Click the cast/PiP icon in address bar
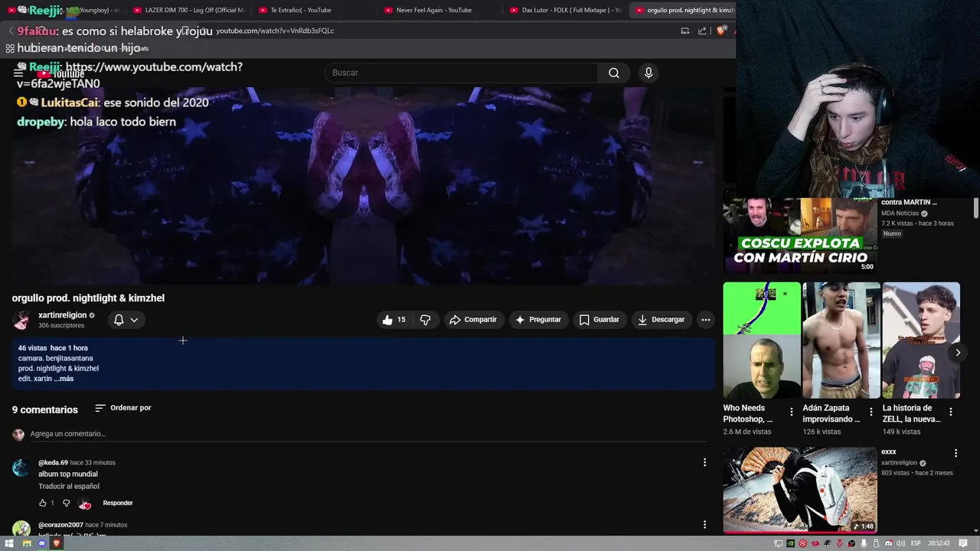 coord(685,31)
